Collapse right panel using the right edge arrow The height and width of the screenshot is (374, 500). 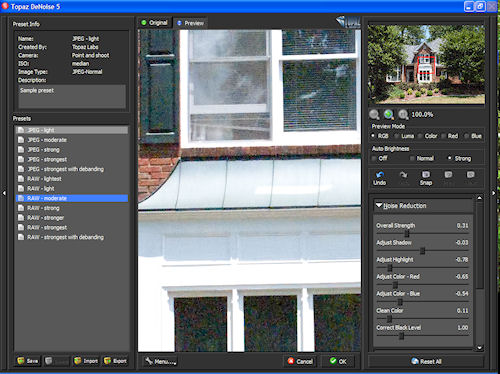pos(494,193)
